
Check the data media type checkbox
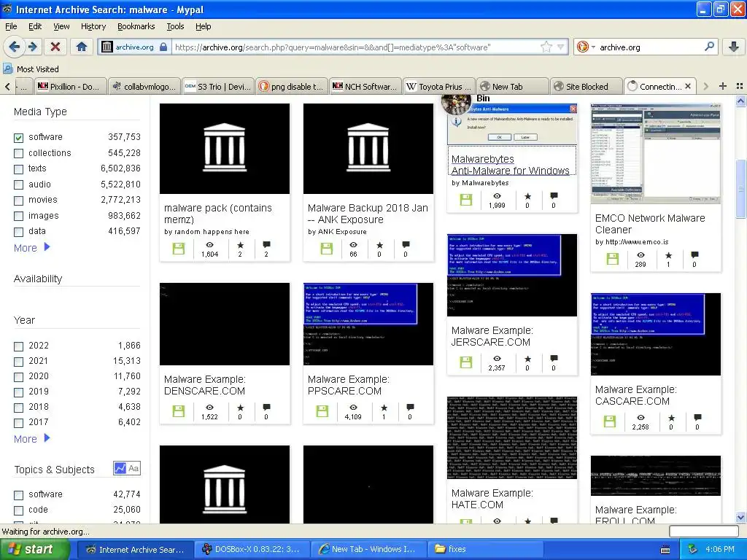pyautogui.click(x=18, y=232)
